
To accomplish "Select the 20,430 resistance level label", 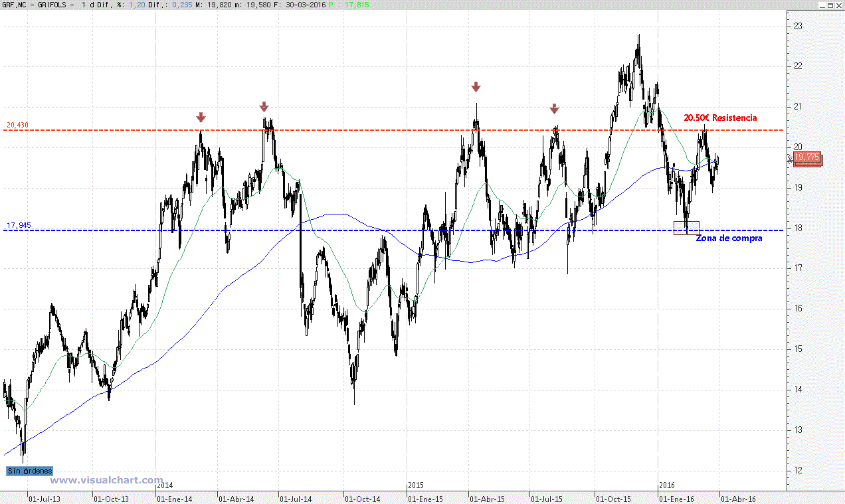I will coord(18,125).
